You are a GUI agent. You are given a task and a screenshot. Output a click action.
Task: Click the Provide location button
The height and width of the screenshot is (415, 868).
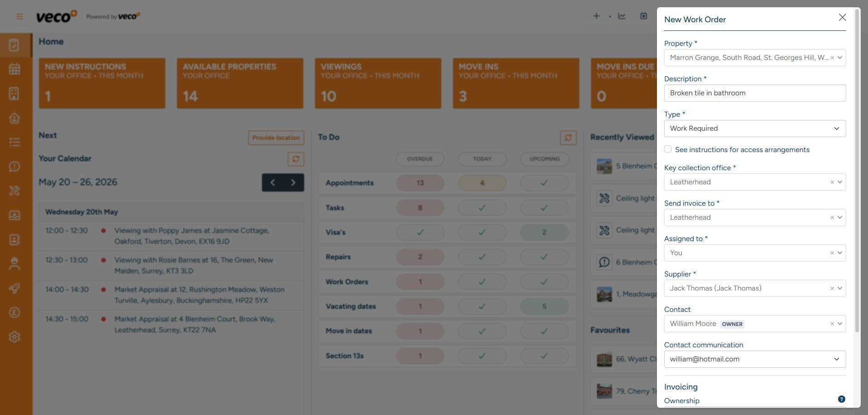coord(276,138)
